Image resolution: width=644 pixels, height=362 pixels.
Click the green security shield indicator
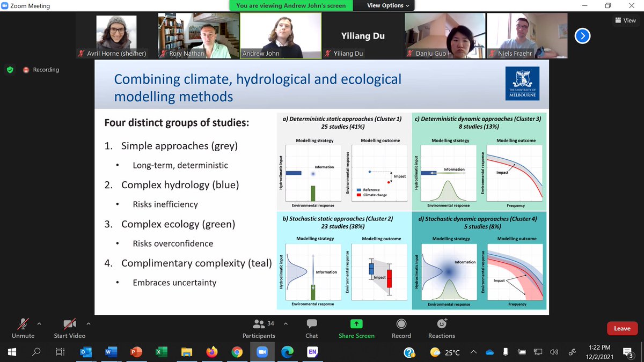[10, 70]
